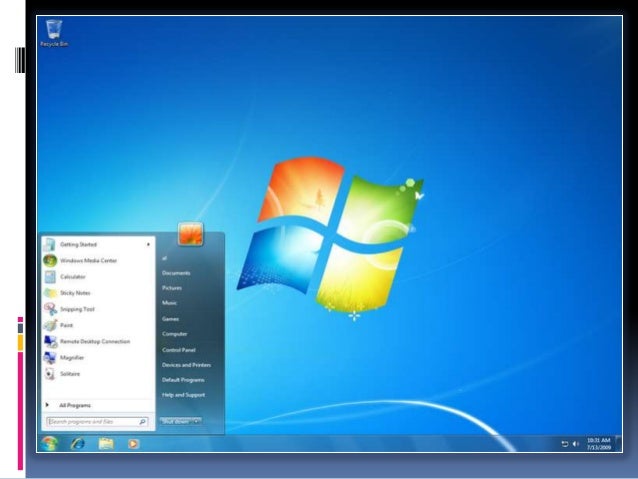Open the Paint icon in Start menu

(x=50, y=325)
